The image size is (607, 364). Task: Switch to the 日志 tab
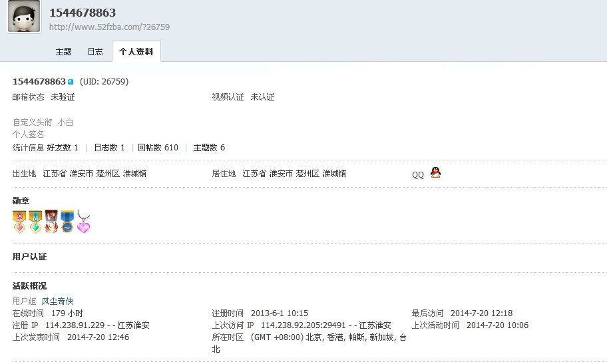[x=95, y=51]
